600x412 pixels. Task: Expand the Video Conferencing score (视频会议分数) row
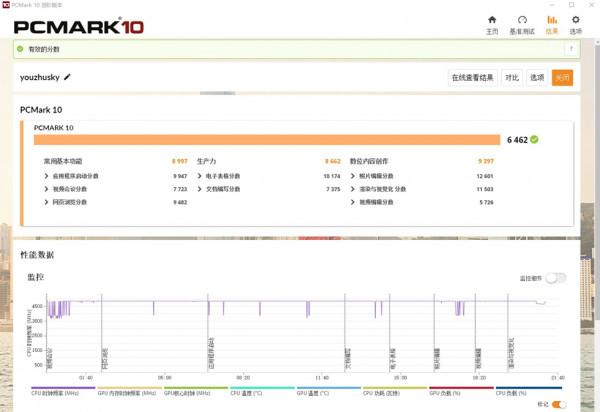46,189
